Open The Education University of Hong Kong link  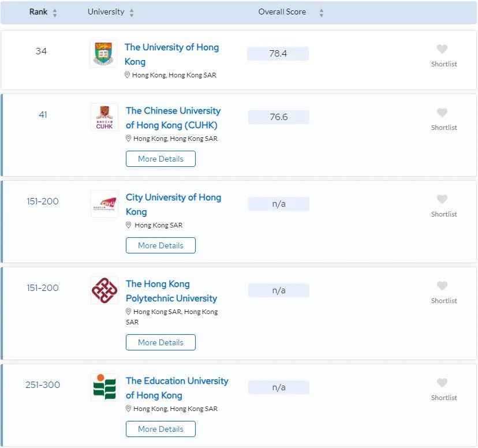click(177, 387)
